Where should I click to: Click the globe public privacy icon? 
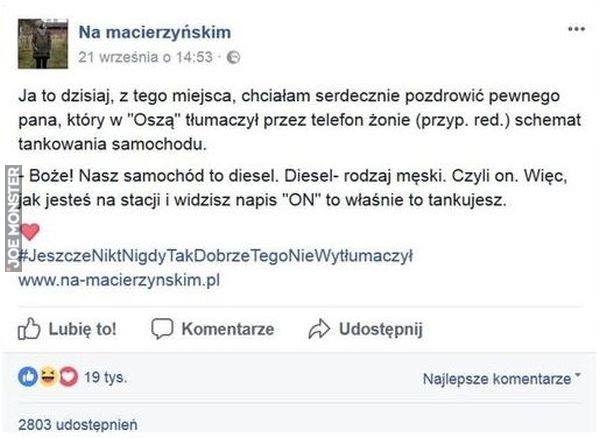[233, 58]
